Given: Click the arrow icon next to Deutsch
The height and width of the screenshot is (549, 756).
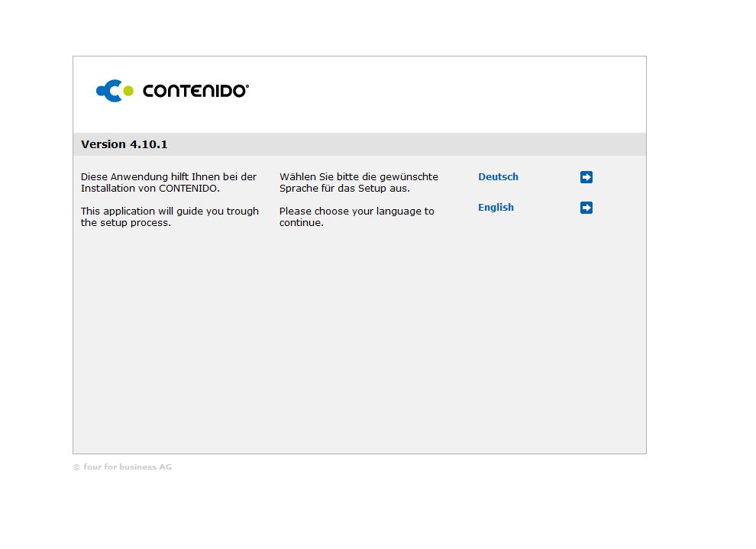Looking at the screenshot, I should point(586,177).
